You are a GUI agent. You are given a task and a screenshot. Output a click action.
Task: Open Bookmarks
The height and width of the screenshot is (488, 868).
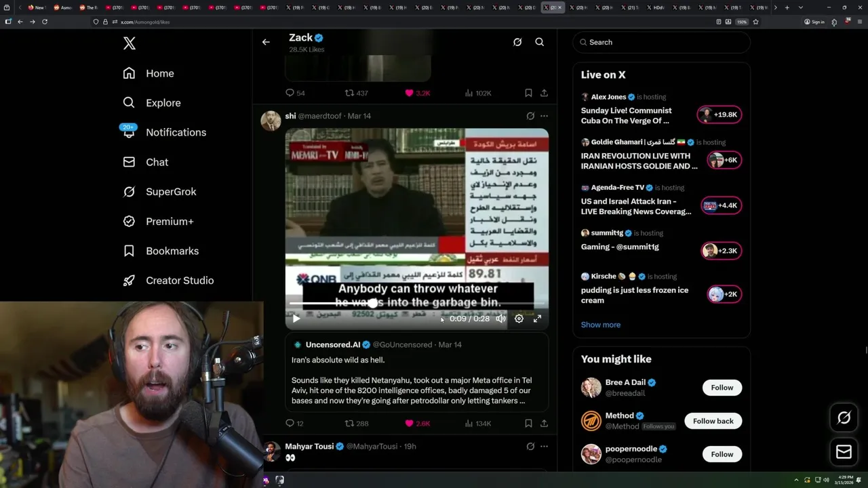pyautogui.click(x=161, y=251)
